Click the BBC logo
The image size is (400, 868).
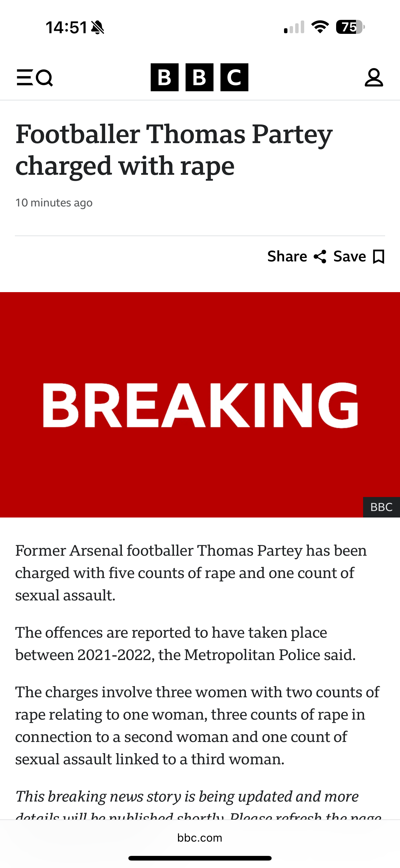[x=199, y=77]
